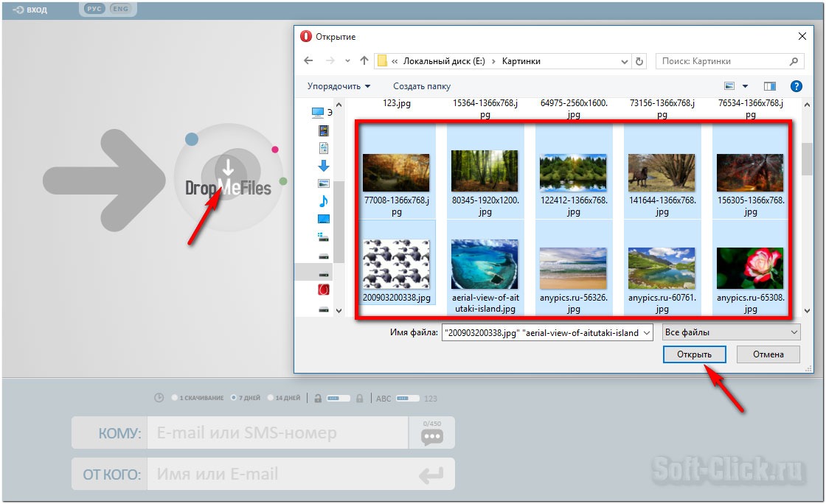Select 77008-1366x768.jpg thumbnail
The width and height of the screenshot is (826, 504).
[396, 173]
